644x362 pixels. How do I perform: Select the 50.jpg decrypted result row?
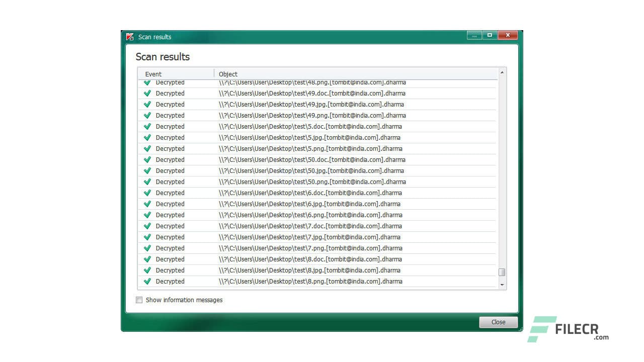(x=312, y=170)
